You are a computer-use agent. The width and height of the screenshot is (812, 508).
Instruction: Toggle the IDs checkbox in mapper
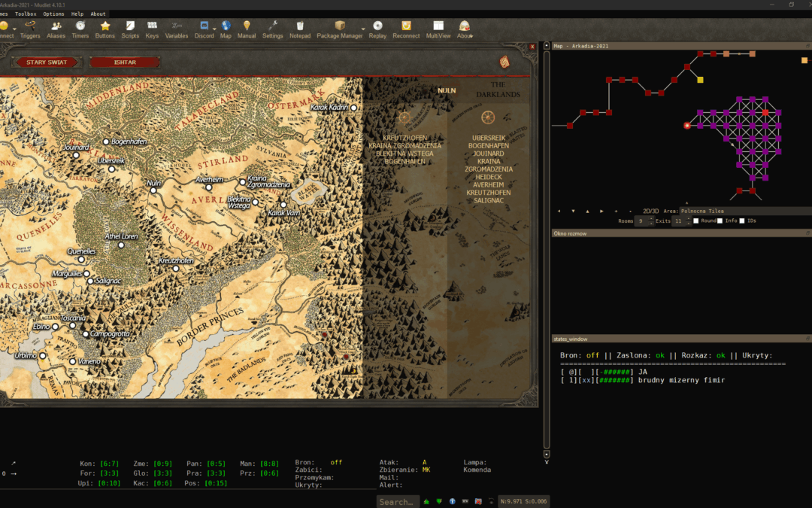(742, 221)
